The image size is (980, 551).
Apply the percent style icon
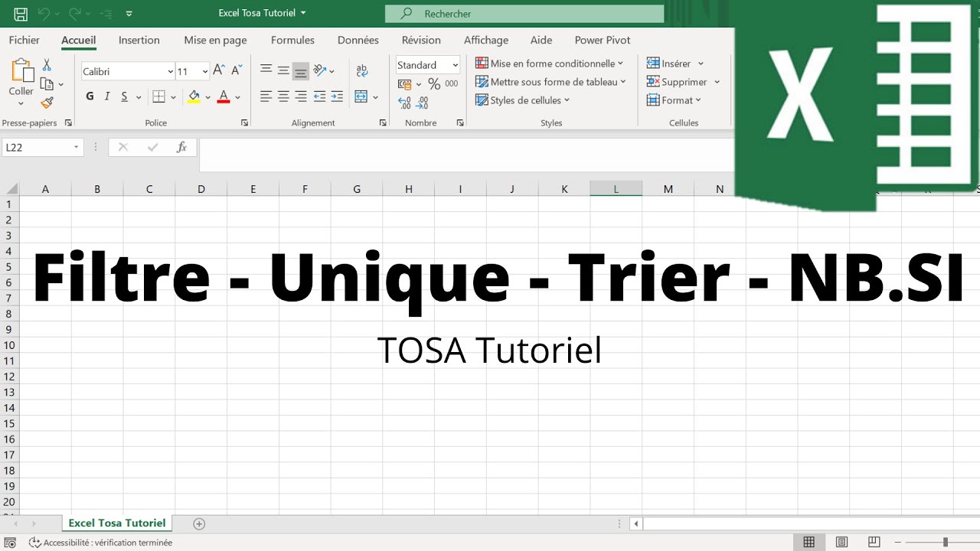pyautogui.click(x=434, y=83)
